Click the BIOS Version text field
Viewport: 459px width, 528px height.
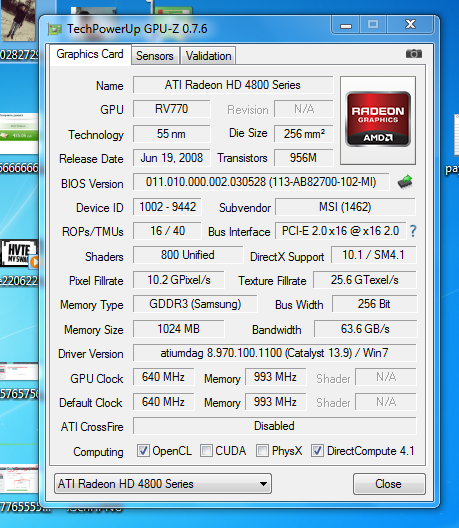pos(261,182)
